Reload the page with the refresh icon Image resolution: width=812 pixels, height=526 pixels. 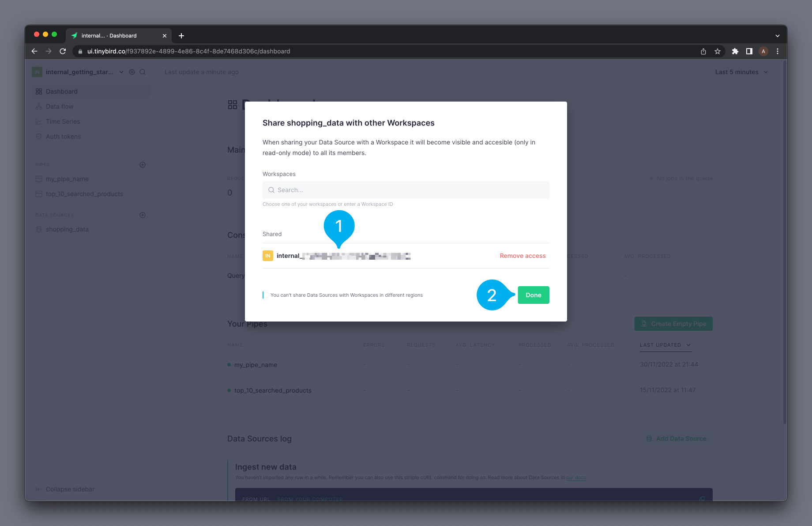63,51
